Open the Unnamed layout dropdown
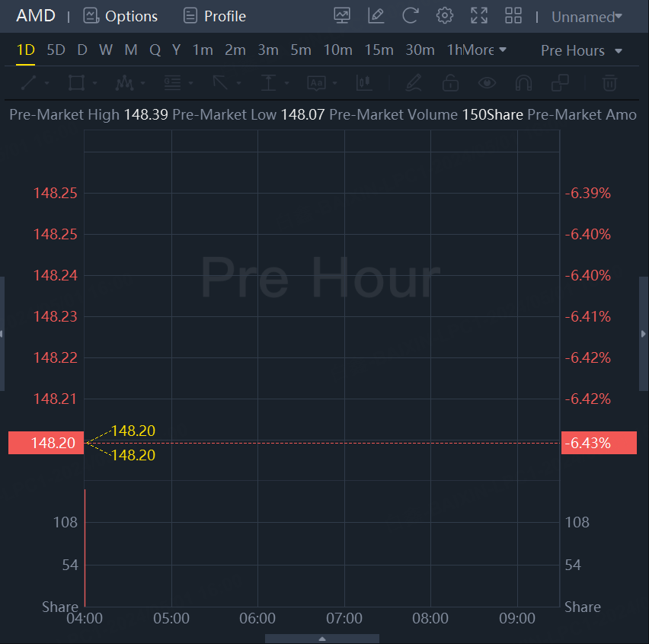Viewport: 649px width, 644px height. point(587,17)
